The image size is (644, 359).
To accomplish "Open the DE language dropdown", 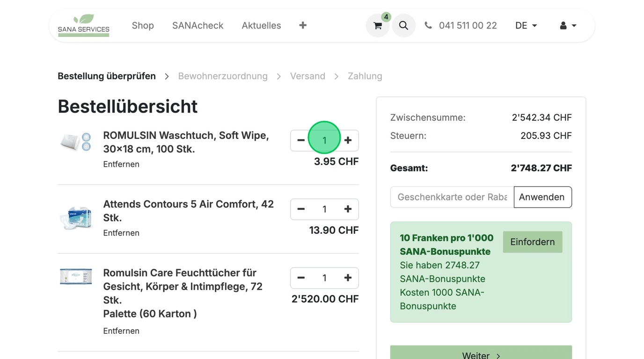I will pyautogui.click(x=526, y=26).
